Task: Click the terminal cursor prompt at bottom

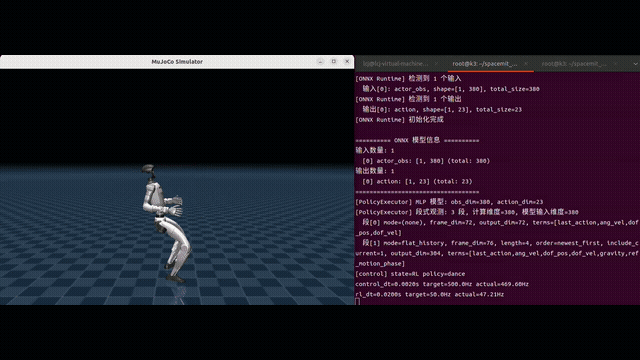Action: pyautogui.click(x=358, y=302)
